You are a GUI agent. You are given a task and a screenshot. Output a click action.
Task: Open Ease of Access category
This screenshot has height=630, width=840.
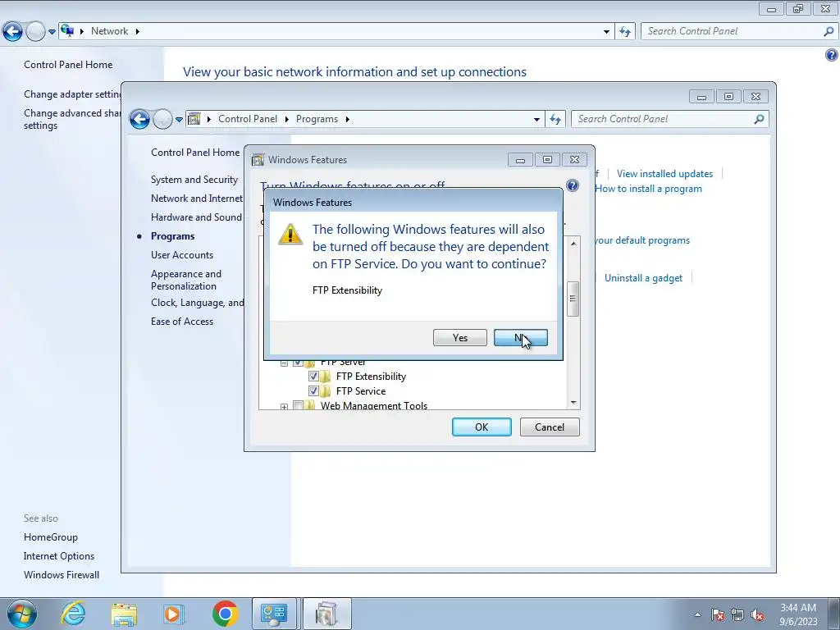[181, 322]
